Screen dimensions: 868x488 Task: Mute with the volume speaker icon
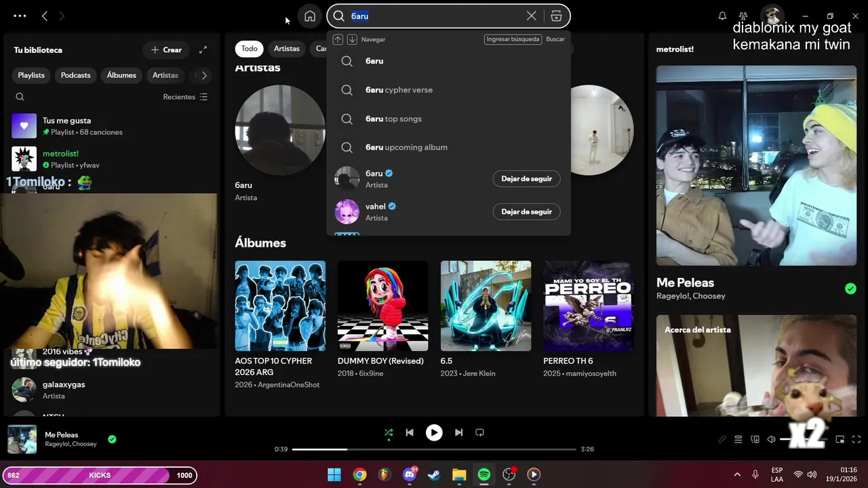click(x=771, y=439)
